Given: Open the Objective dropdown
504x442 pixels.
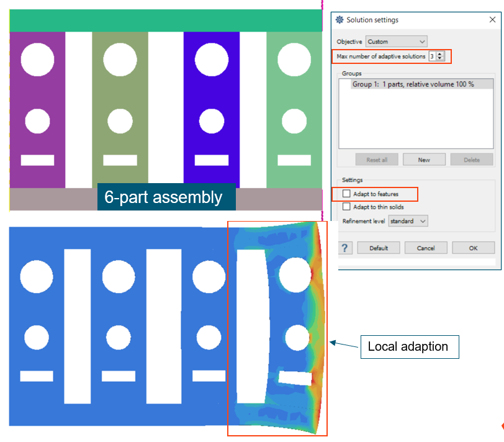Looking at the screenshot, I should pos(396,42).
